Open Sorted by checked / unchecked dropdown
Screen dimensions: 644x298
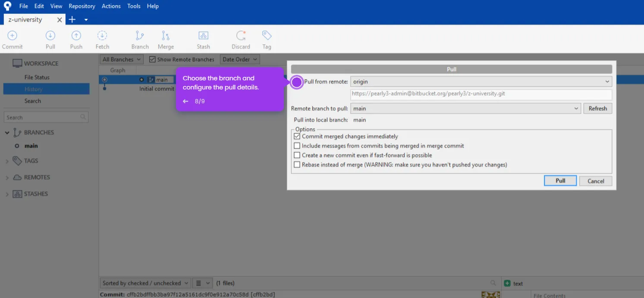(x=145, y=283)
